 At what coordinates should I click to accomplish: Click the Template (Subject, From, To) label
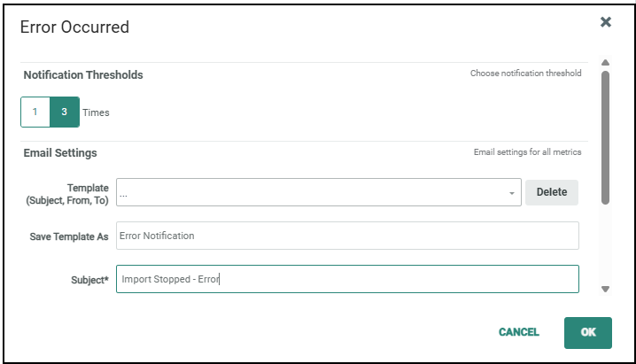pyautogui.click(x=70, y=193)
